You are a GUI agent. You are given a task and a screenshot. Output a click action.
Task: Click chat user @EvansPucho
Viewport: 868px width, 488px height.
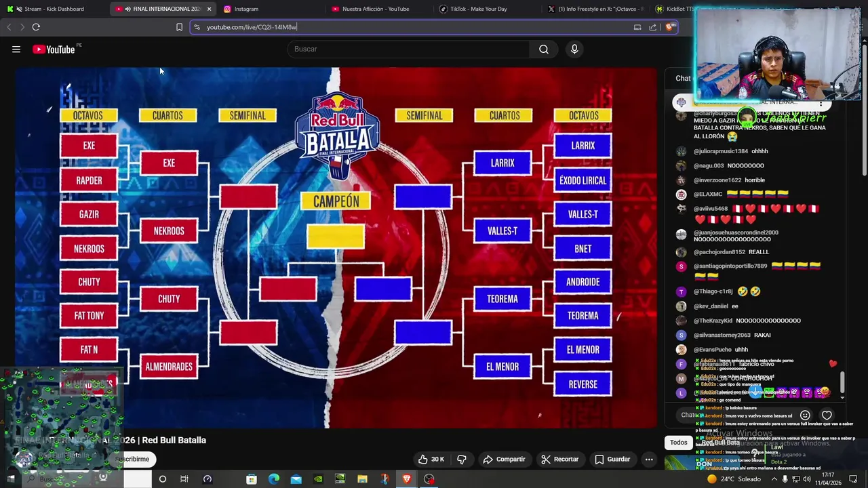[x=712, y=350]
